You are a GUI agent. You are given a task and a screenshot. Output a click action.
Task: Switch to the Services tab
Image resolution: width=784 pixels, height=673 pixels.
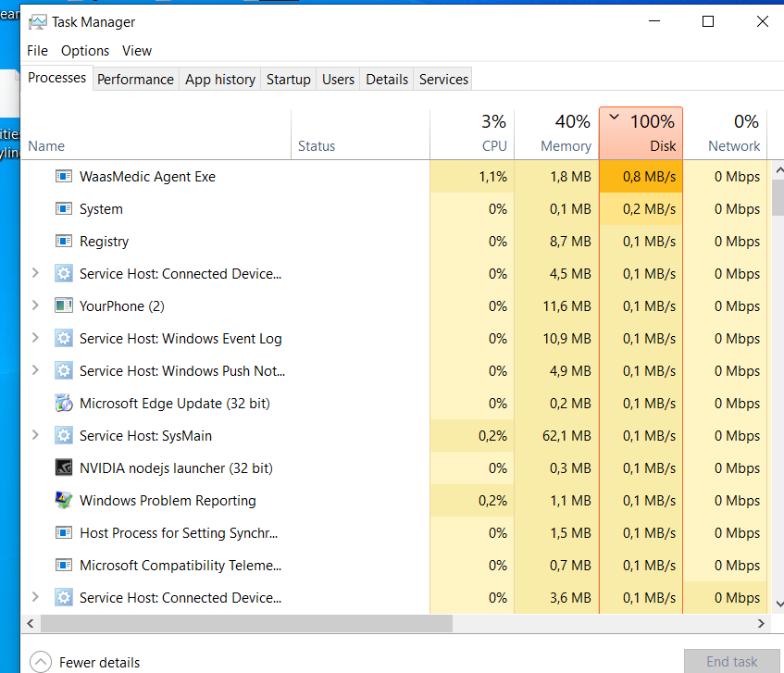tap(443, 80)
